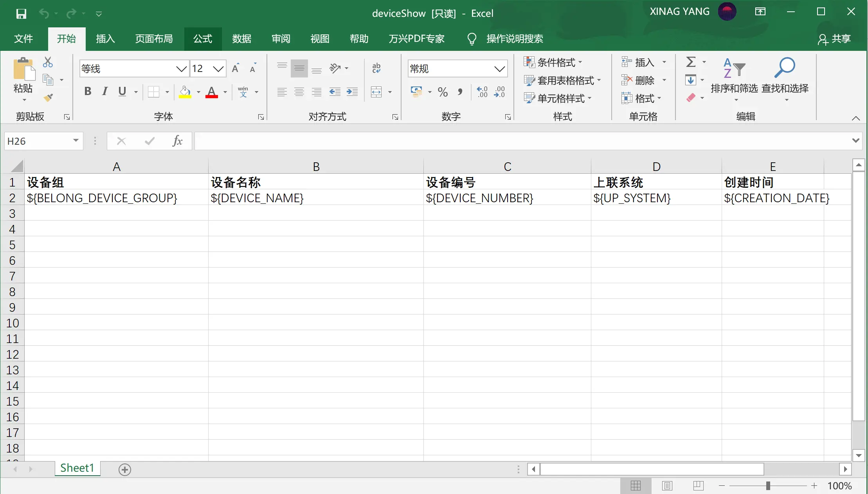Screen dimensions: 868x494
Task: Click the Clear eraser icon
Action: (691, 97)
